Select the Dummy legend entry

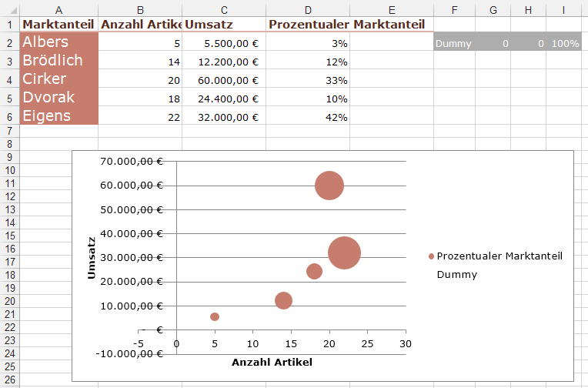(x=457, y=274)
